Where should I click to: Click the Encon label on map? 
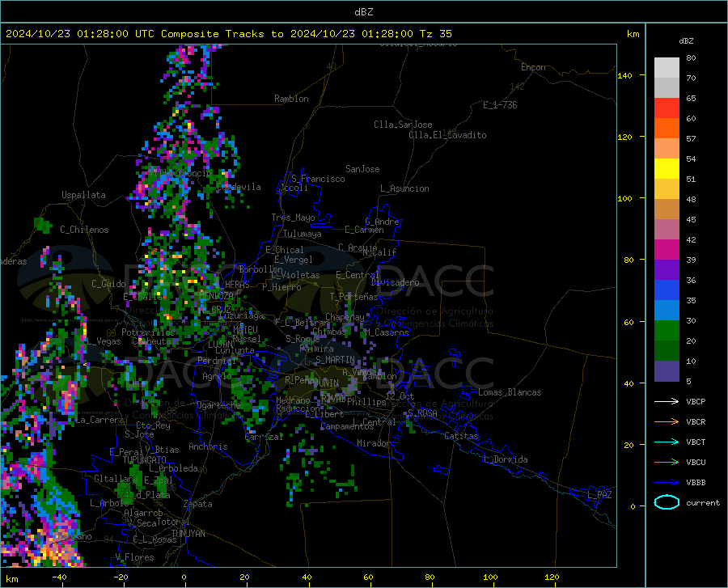533,67
